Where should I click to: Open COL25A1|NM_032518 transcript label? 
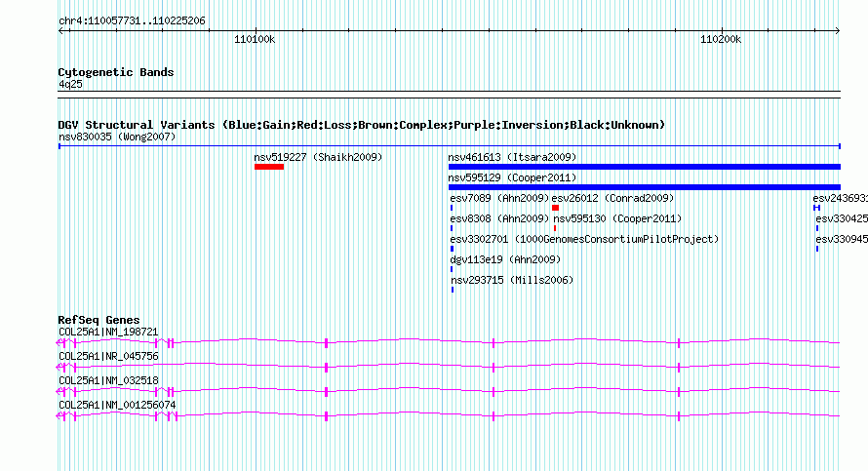108,380
